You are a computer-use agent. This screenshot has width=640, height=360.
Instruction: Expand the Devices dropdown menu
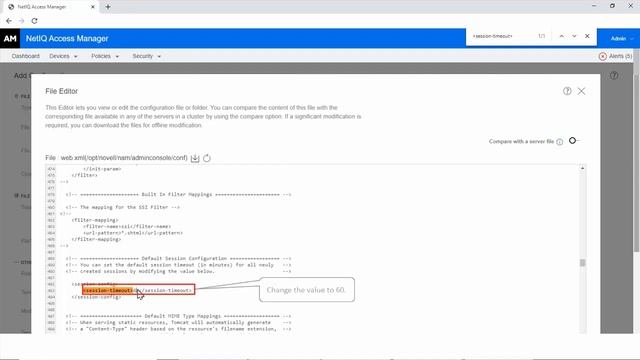point(63,56)
